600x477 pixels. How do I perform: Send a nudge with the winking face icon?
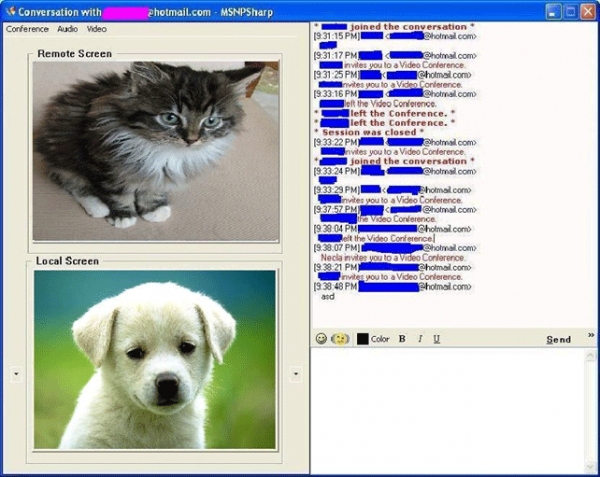click(340, 339)
